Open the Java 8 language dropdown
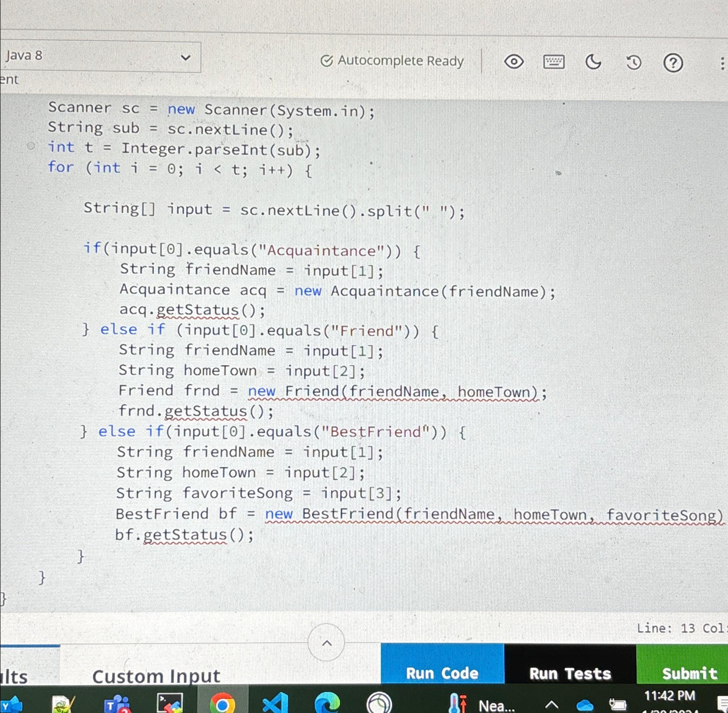This screenshot has height=713, width=728. pos(100,57)
